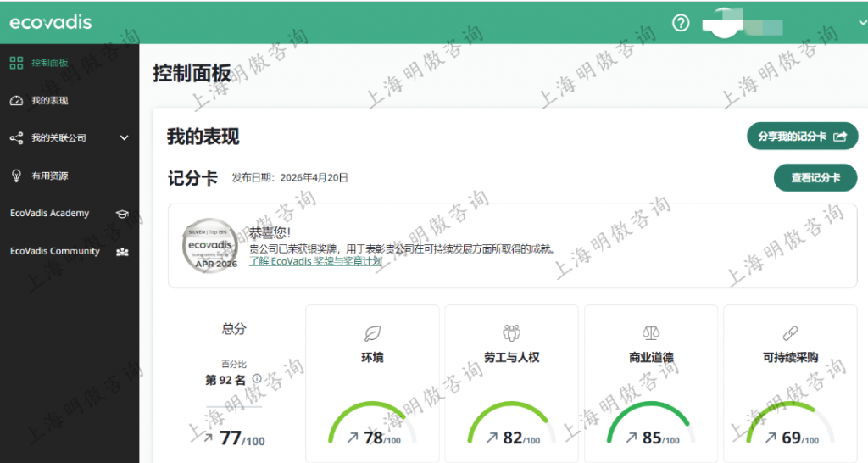Click the 环境 score gauge showing 78
Viewport: 868px width, 463px height.
point(372,424)
